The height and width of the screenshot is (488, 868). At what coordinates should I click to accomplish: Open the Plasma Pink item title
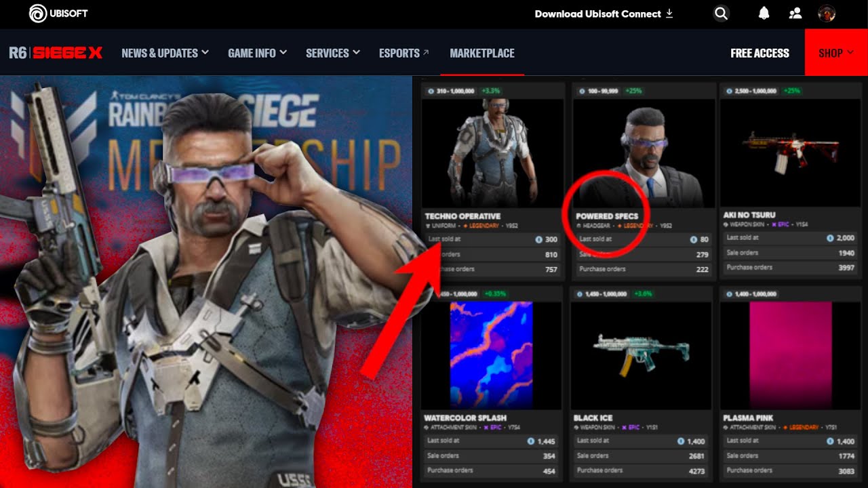click(748, 418)
